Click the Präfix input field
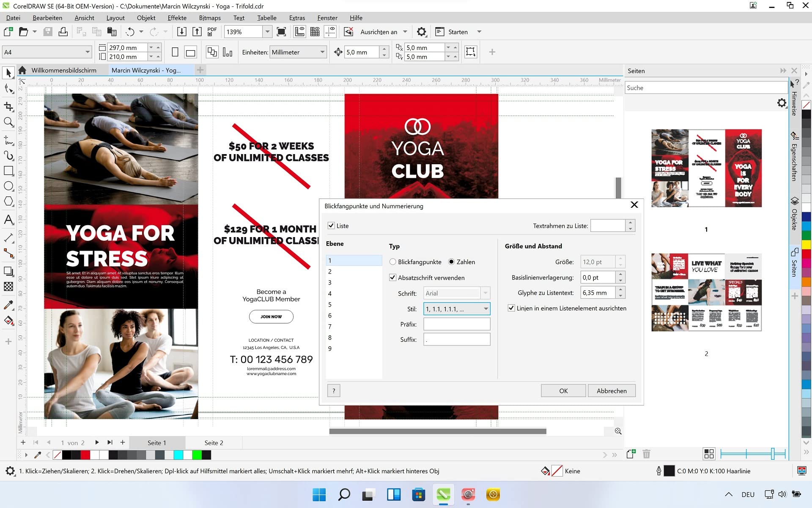 click(457, 324)
